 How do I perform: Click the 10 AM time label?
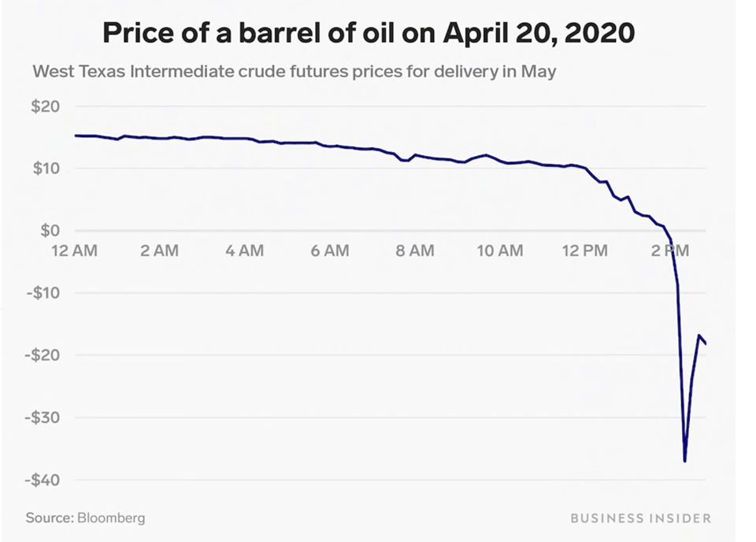[500, 251]
